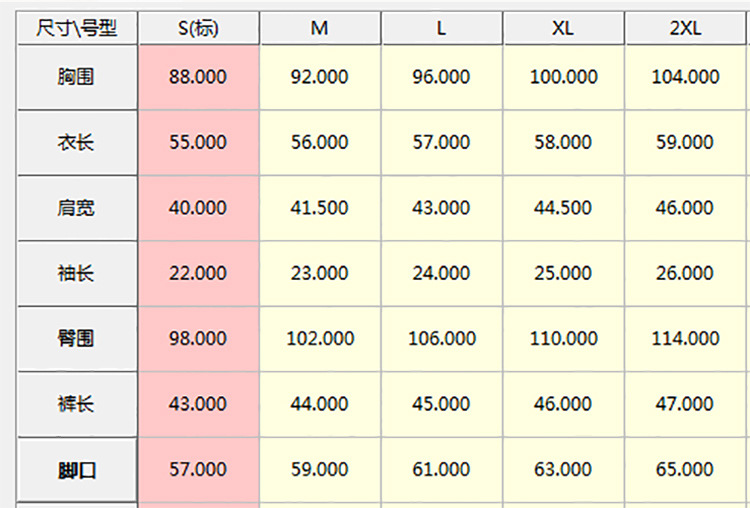Click the 胸围 2XL cell showing 104.000

685,77
